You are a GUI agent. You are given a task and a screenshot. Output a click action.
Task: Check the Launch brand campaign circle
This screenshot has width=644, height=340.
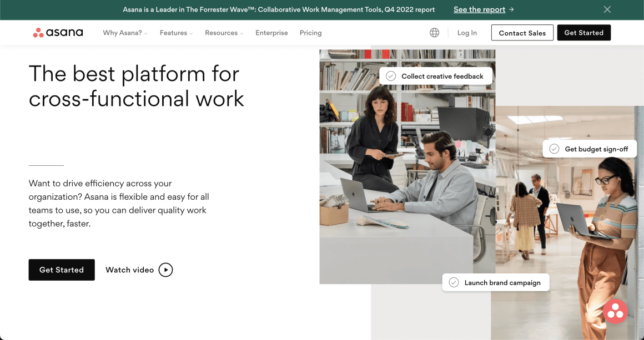click(454, 282)
